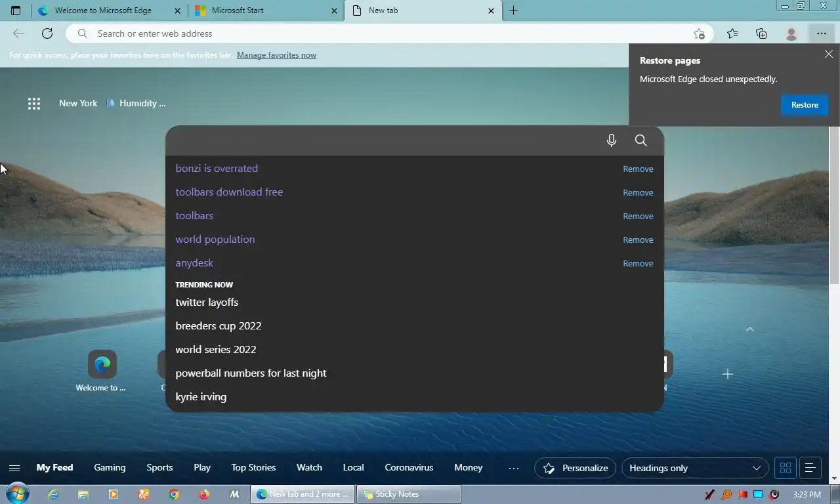Click the search magnifier icon

click(641, 140)
